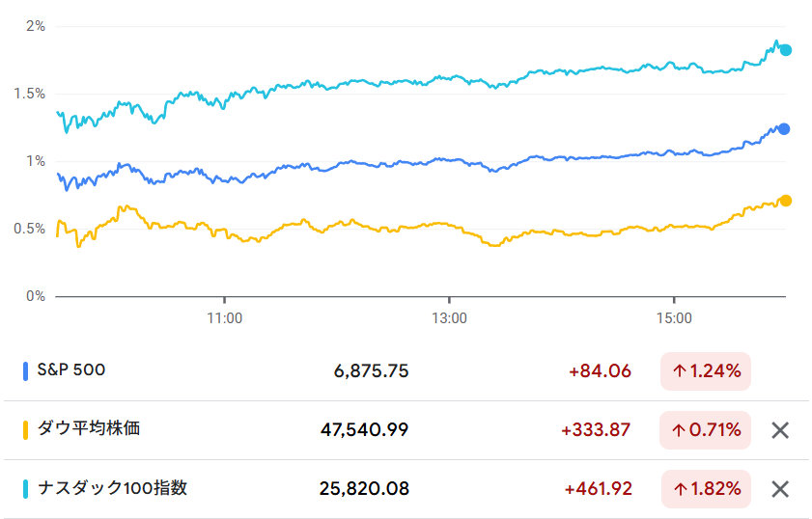Click the cyan endpoint dot on the chart
The height and width of the screenshot is (519, 812).
[786, 50]
